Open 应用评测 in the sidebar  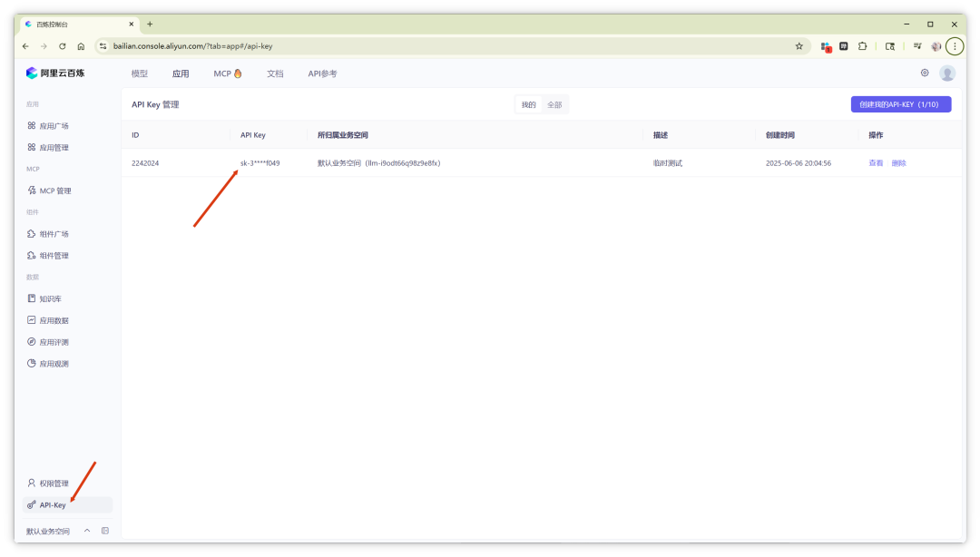(48, 342)
